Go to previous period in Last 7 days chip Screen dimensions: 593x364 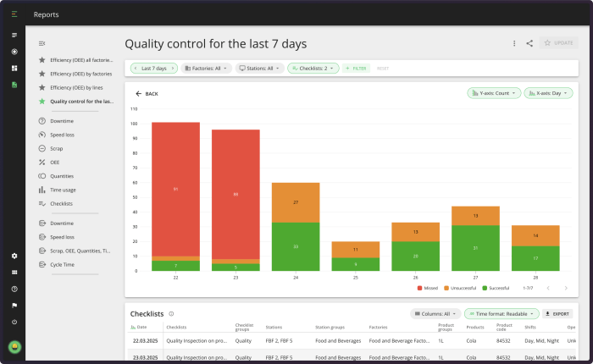[x=136, y=69]
